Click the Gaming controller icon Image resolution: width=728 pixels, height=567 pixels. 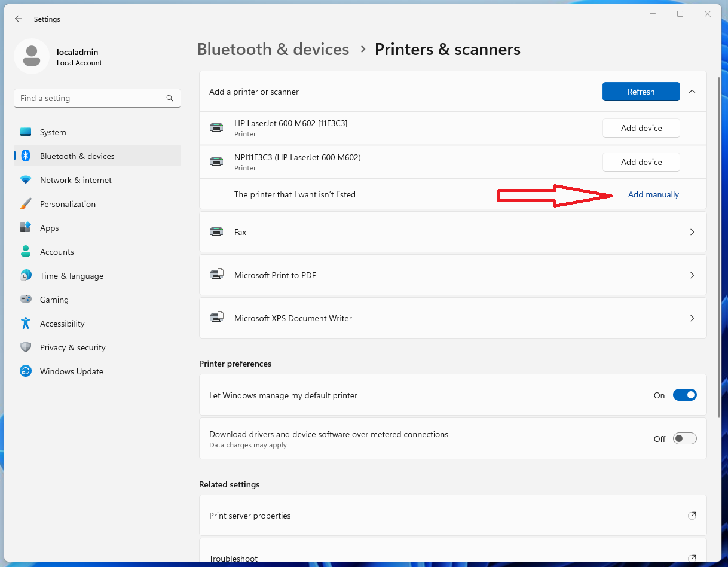point(26,300)
